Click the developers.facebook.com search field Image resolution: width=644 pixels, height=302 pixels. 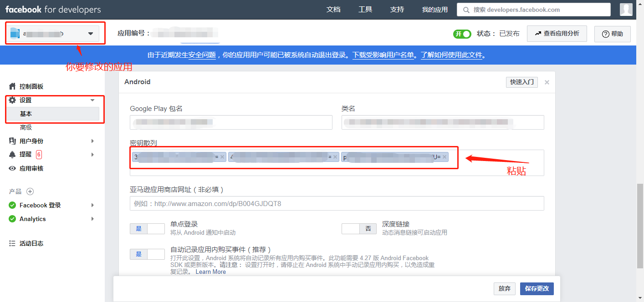pos(534,10)
